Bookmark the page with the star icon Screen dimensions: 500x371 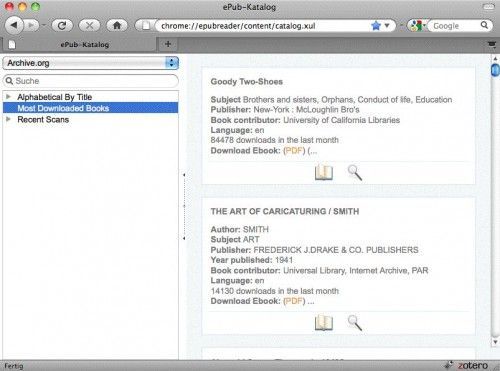[376, 26]
